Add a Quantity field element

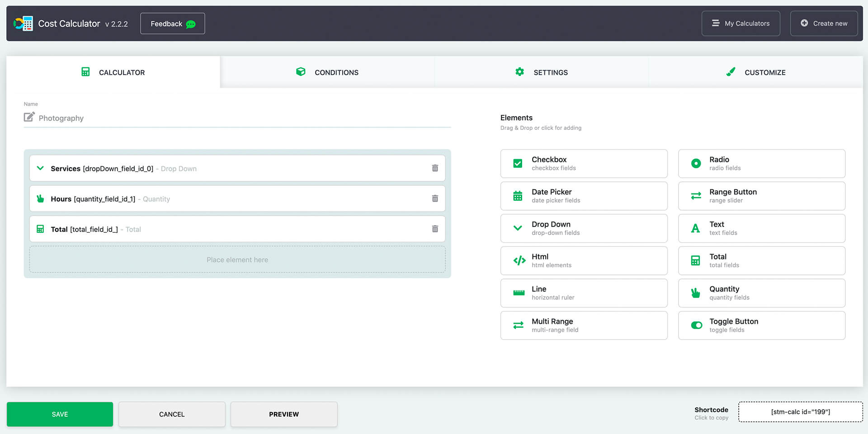761,293
